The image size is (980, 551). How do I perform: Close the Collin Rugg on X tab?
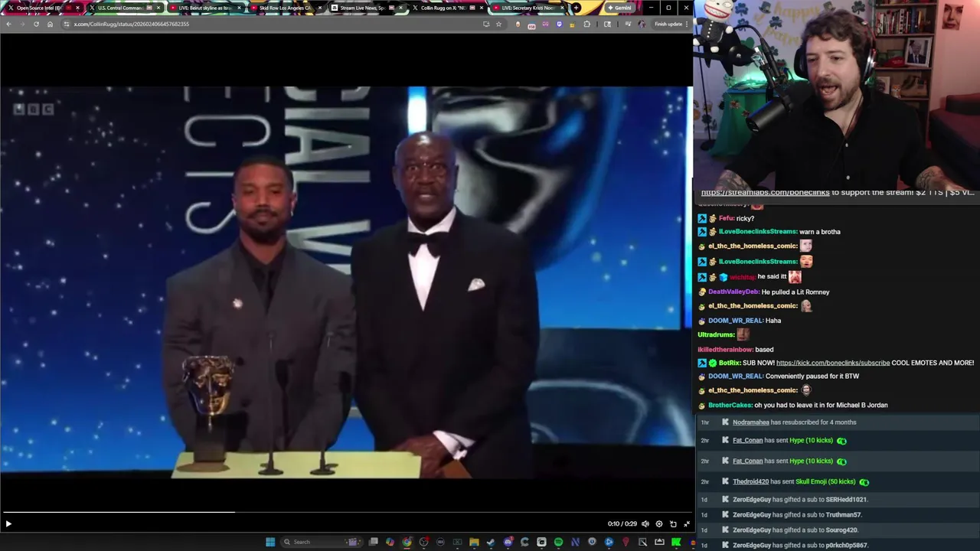(x=482, y=8)
